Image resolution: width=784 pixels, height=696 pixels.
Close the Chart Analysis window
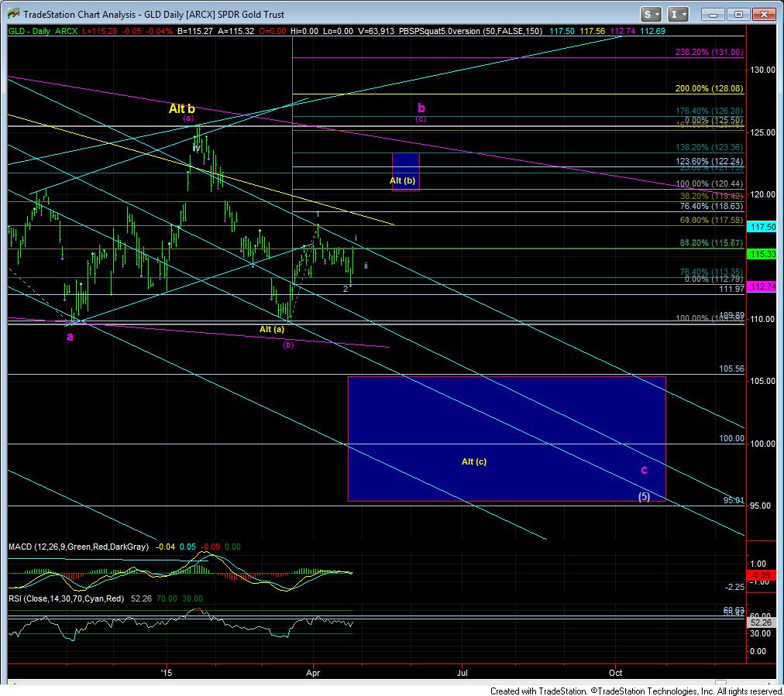click(x=764, y=15)
